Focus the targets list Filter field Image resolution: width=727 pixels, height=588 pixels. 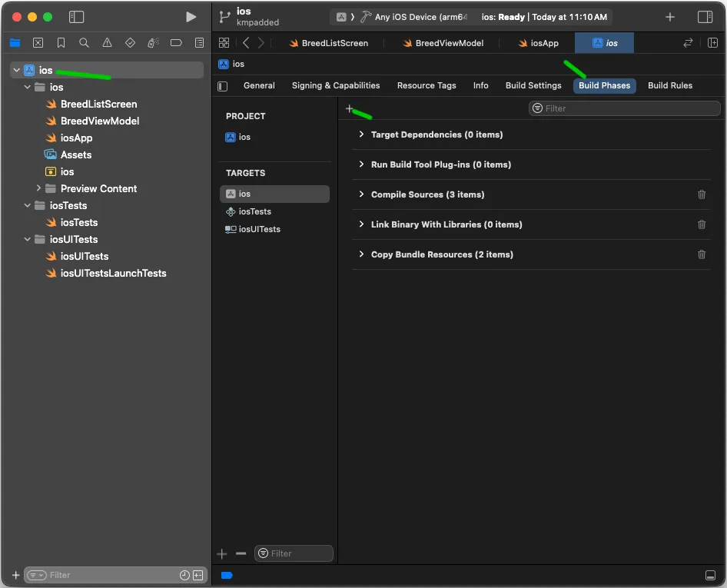click(x=294, y=553)
